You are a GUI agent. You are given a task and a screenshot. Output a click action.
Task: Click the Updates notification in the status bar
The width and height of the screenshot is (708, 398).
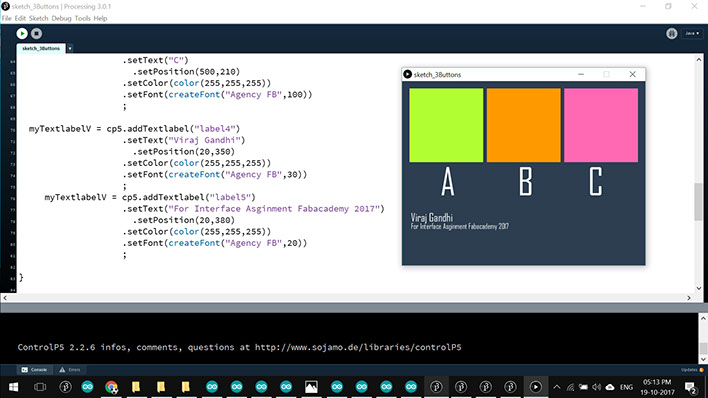coord(692,370)
